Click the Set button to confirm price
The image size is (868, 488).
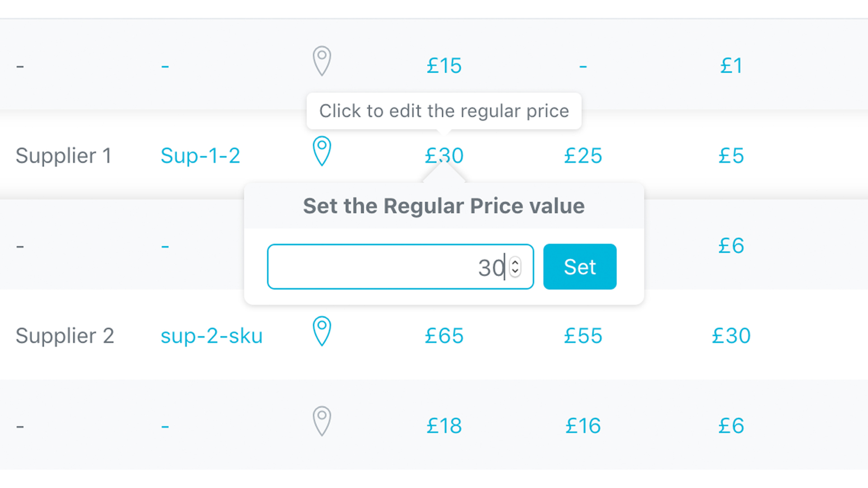(x=580, y=266)
